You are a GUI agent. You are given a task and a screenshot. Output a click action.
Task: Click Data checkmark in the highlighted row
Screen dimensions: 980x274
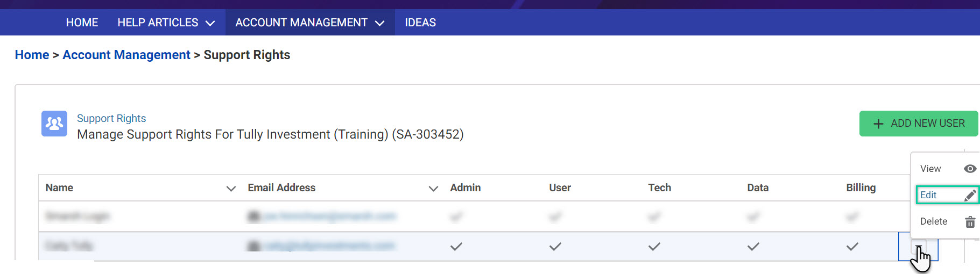(753, 247)
